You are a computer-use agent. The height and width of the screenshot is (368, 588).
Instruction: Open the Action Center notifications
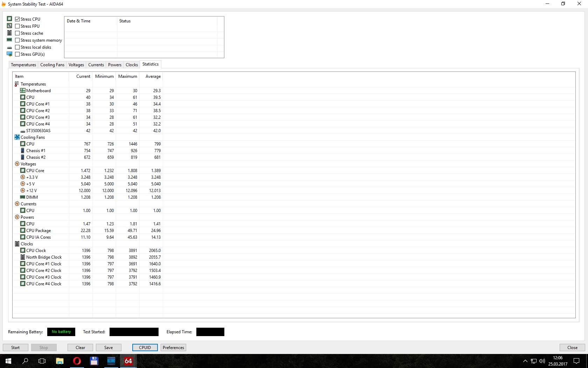click(576, 361)
